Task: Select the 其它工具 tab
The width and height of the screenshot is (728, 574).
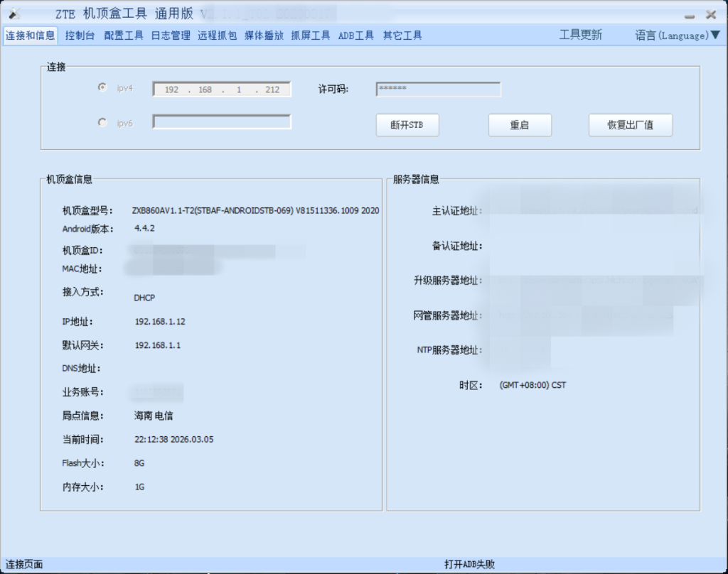Action: point(402,36)
